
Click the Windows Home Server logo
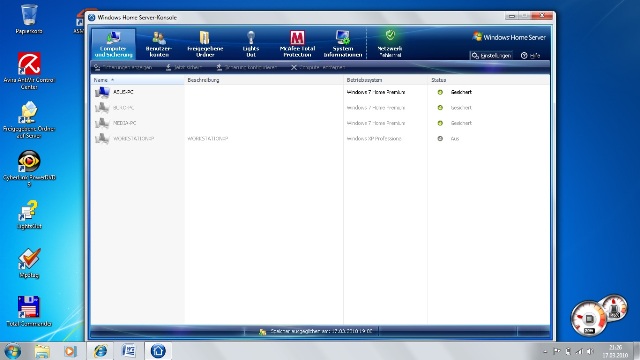tap(509, 37)
